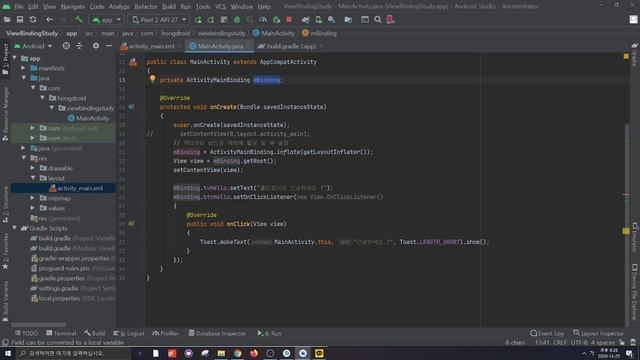Click the red Stop button in toolbar
This screenshot has width=640, height=360.
coord(289,20)
